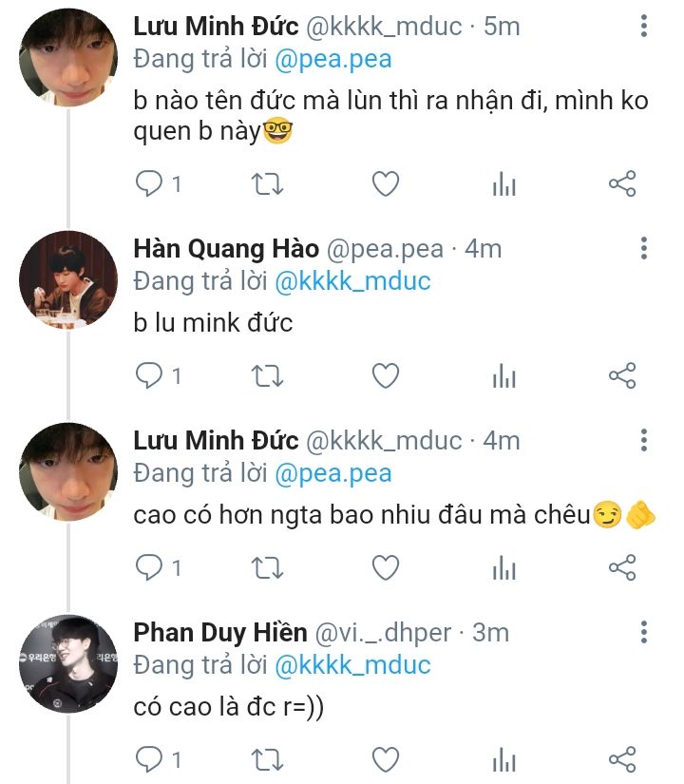
Task: Open @pea.pea mention link in first tweet
Action: [332, 59]
